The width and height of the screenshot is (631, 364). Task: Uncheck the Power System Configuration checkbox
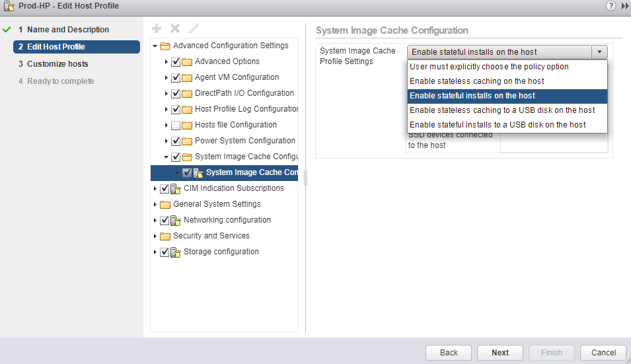[x=176, y=141]
